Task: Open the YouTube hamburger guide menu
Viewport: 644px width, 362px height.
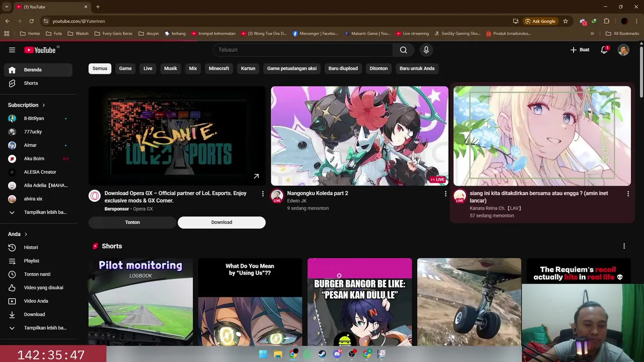Action: [x=12, y=50]
